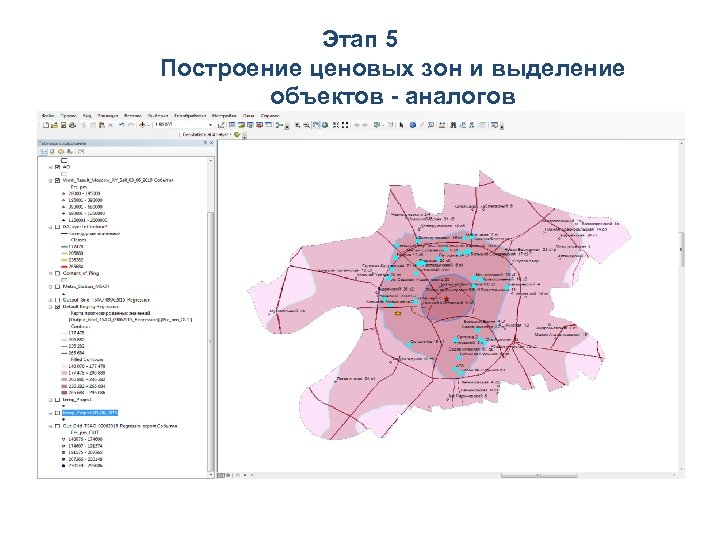
Task: Expand the AO layer node
Action: pyautogui.click(x=51, y=168)
